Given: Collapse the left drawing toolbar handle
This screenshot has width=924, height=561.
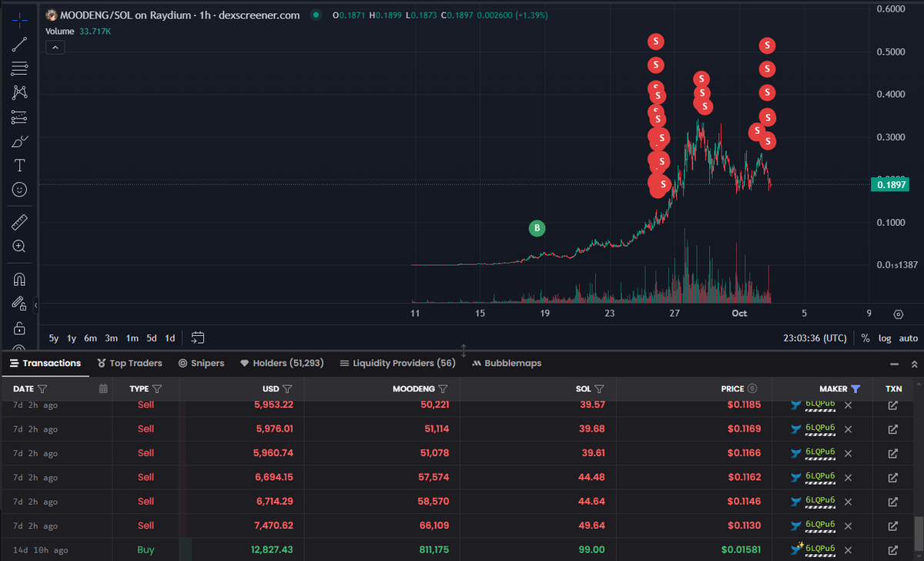Looking at the screenshot, I should click(x=35, y=306).
